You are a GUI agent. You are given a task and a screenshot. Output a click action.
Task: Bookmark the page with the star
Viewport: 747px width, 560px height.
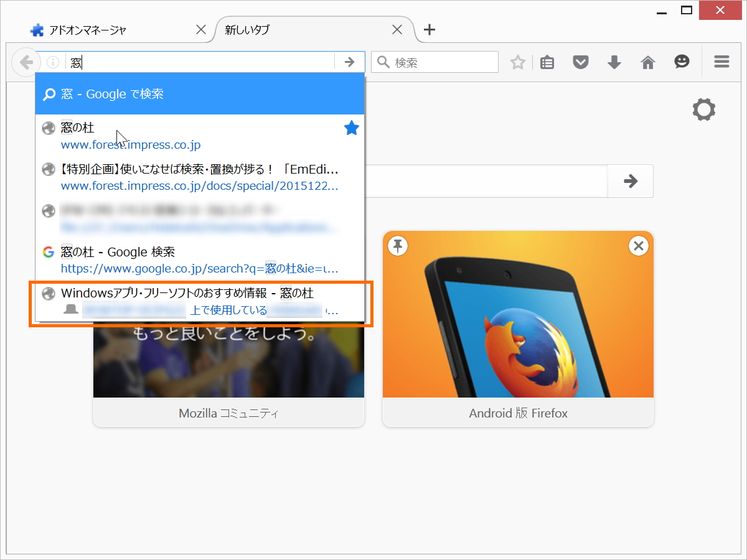point(517,62)
